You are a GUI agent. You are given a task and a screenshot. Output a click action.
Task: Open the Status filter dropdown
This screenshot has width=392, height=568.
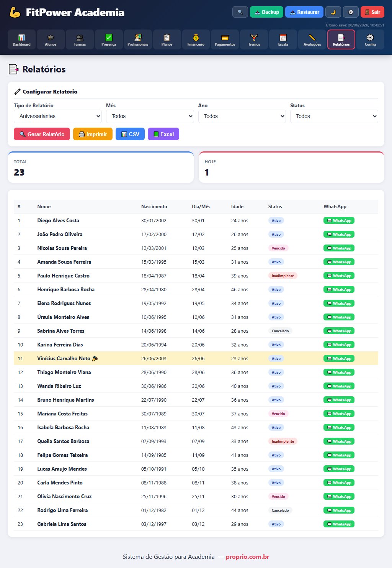(x=334, y=116)
